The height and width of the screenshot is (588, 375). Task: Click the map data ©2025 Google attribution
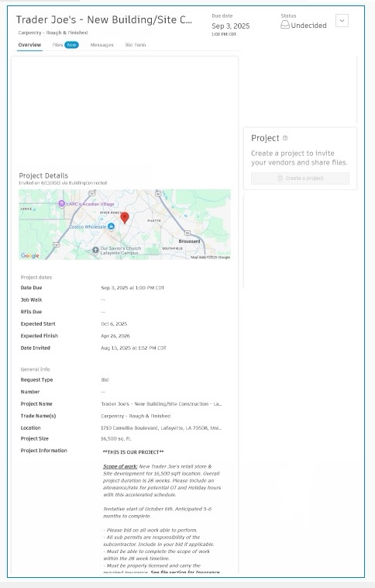click(211, 258)
